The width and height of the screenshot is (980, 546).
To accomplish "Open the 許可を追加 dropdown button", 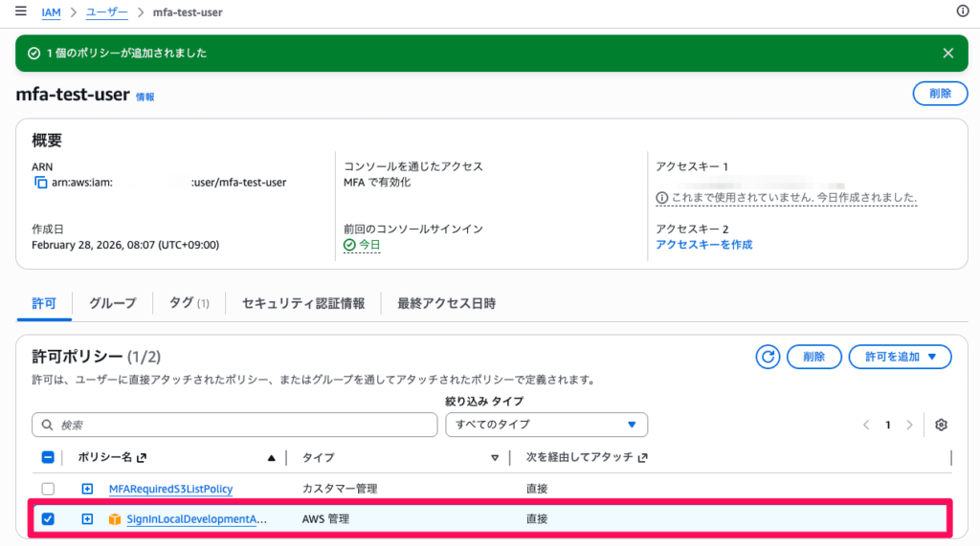I will pos(900,357).
